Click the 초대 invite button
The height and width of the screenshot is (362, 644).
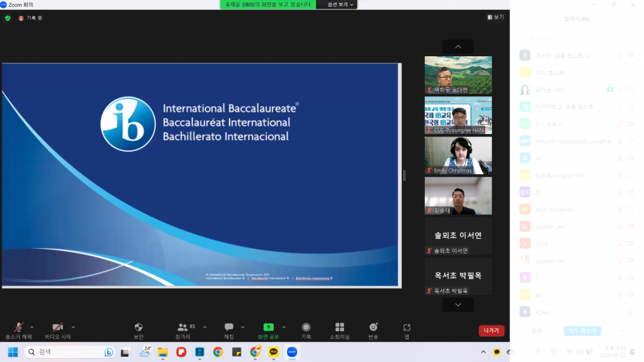pos(537,331)
